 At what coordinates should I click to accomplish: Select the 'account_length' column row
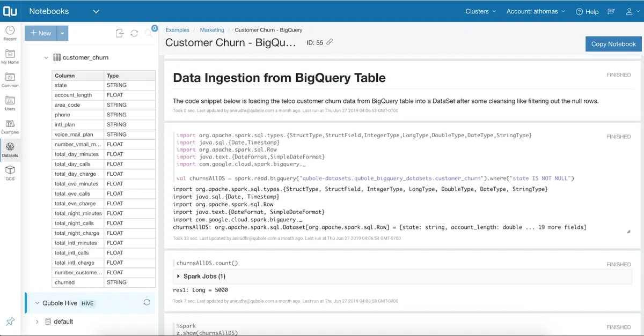click(x=104, y=95)
